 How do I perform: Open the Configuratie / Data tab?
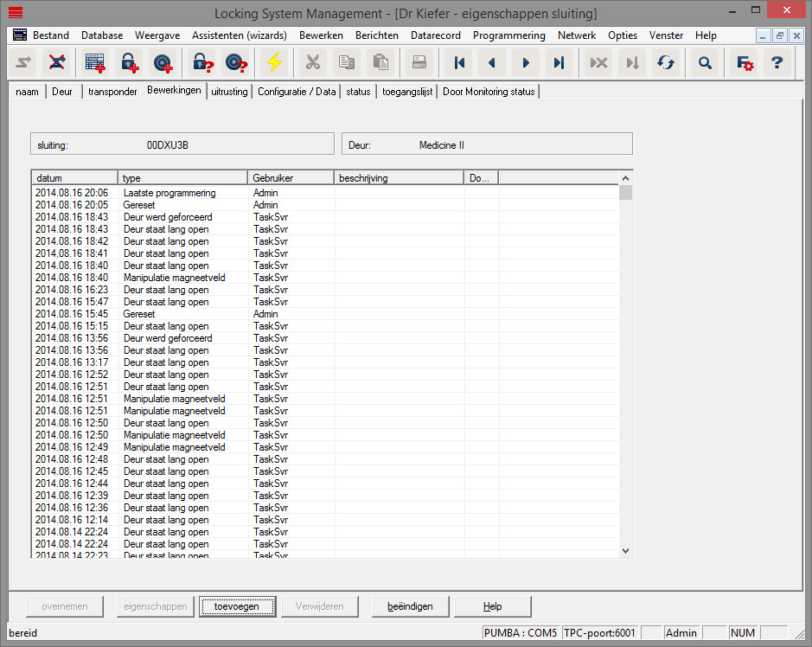[297, 92]
